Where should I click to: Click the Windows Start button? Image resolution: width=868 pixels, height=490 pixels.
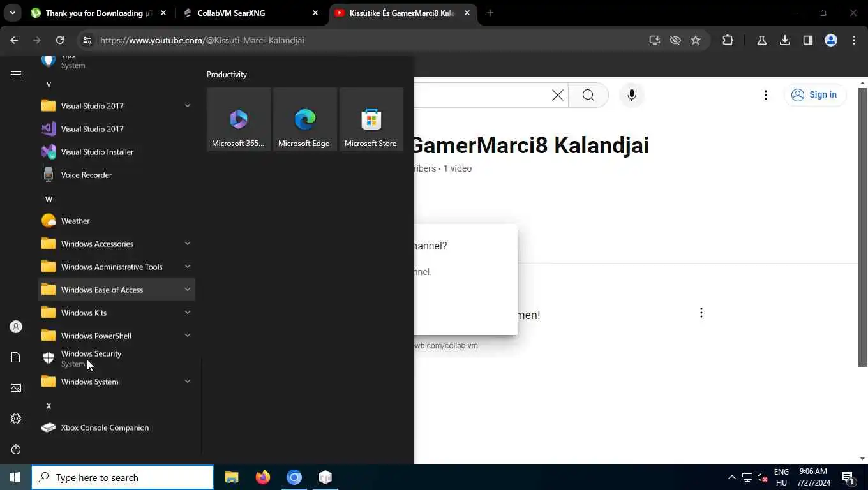pyautogui.click(x=15, y=477)
